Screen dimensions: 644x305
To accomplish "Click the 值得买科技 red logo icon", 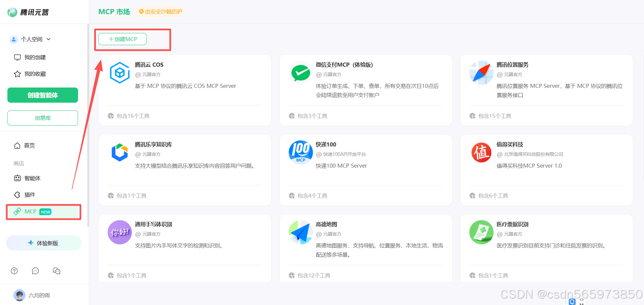I will click(481, 152).
